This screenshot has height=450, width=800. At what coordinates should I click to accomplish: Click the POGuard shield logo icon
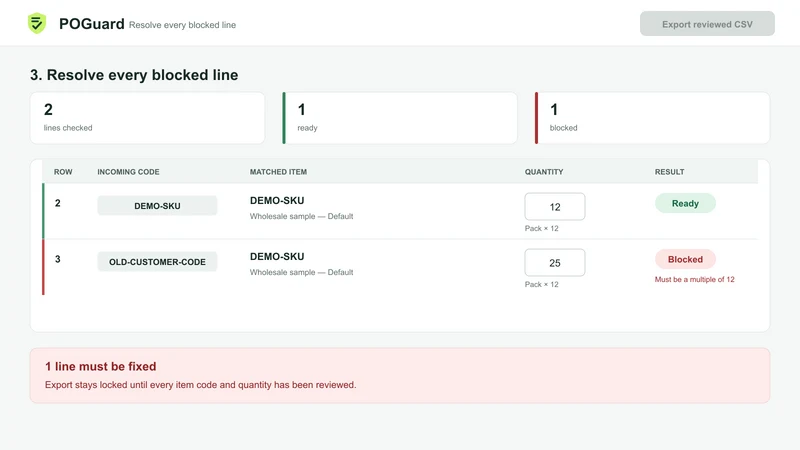tap(37, 23)
